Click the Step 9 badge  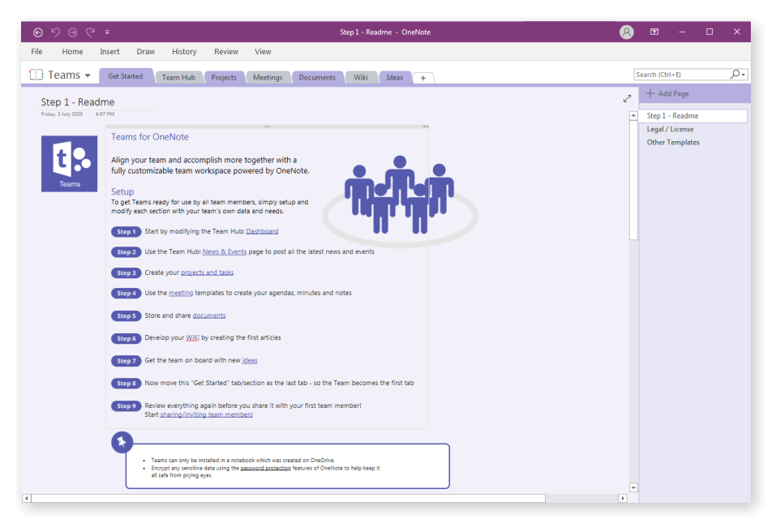point(126,406)
